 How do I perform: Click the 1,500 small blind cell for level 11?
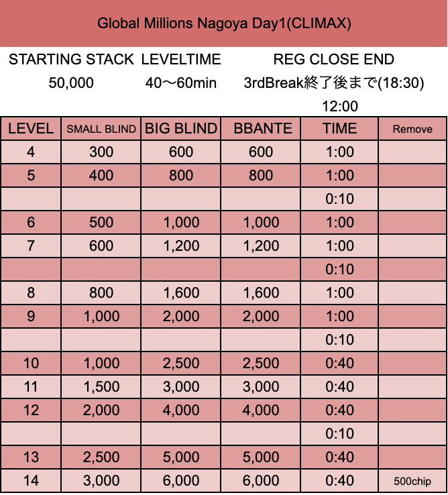101,387
